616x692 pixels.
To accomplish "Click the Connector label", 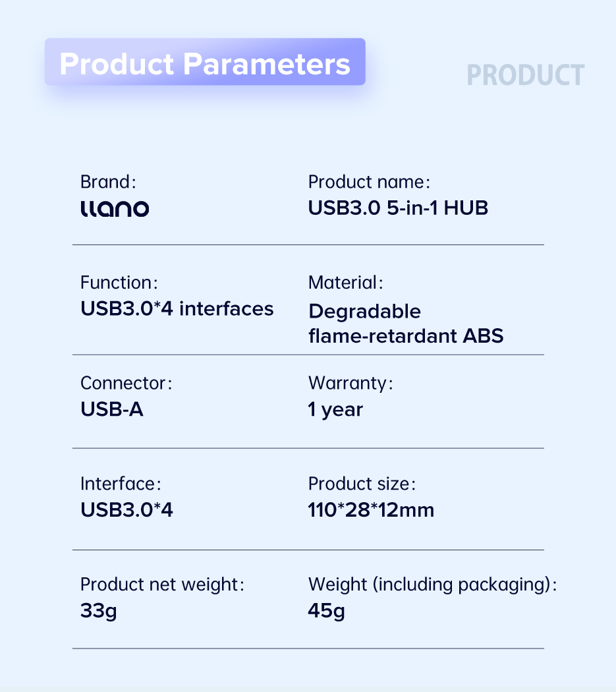I will click(x=126, y=383).
